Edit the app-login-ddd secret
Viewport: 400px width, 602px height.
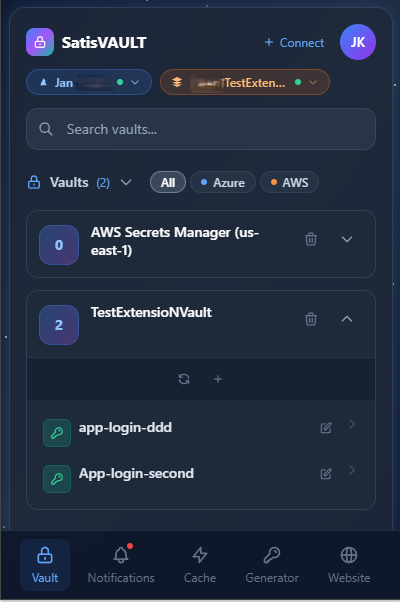(326, 428)
